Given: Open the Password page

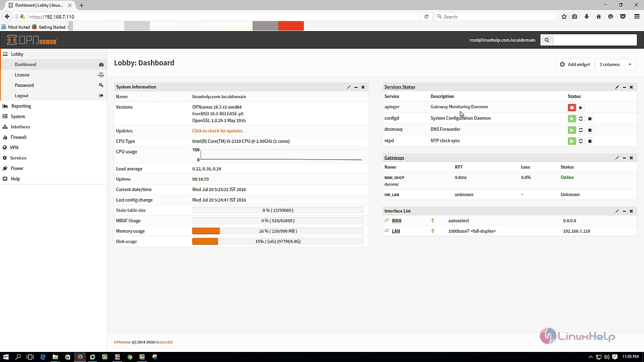Looking at the screenshot, I should click(x=53, y=85).
